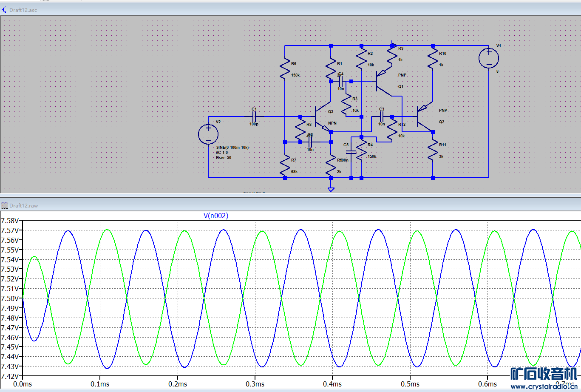Select the Draft12.asc window title
Viewport: 581px width, 392px height.
(x=23, y=9)
